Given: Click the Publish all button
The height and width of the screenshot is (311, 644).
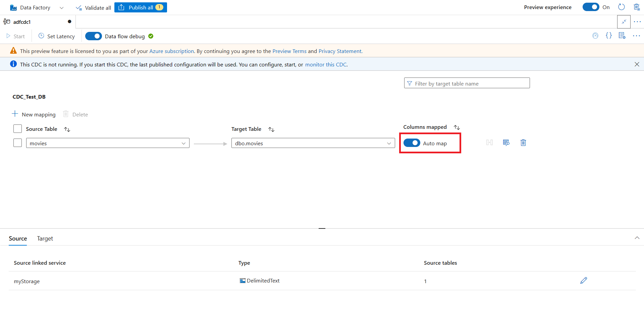Looking at the screenshot, I should point(141,7).
